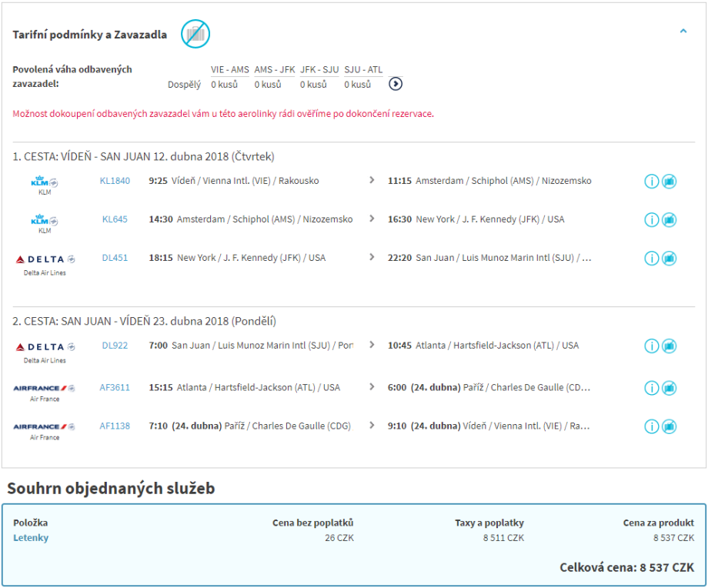Click the no-baggage crossed-out luggage icon
The width and height of the screenshot is (708, 588).
[195, 34]
